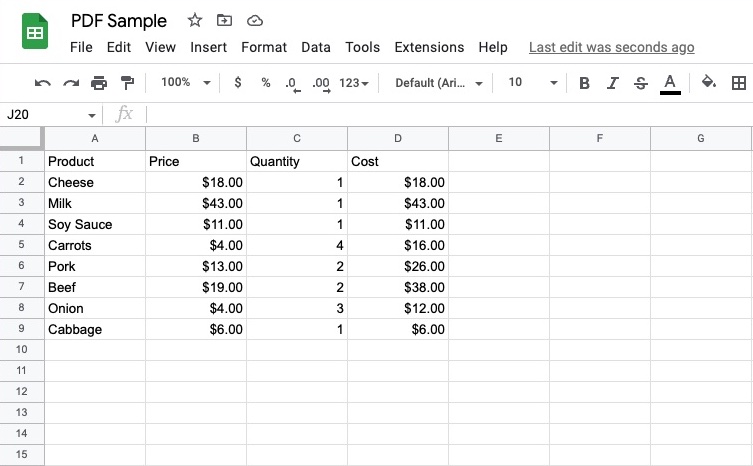Check the cloud save status icon
This screenshot has height=466, width=753.
pos(254,21)
